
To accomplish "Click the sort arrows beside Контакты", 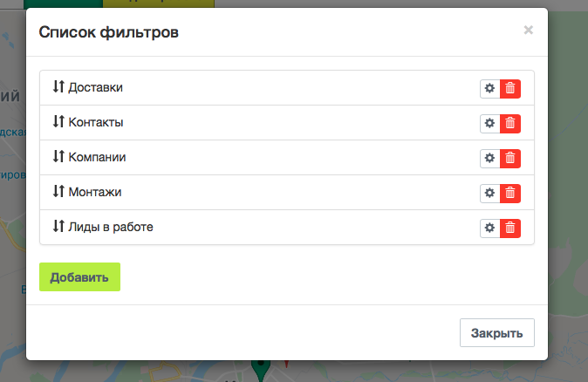I will coord(58,122).
